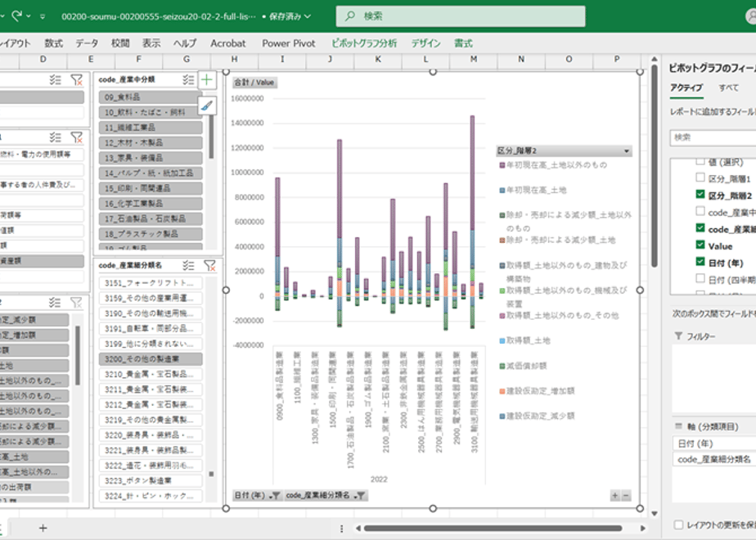Viewport: 756px width, 540px height.
Task: Click the sheet's vertical scroll up arrow
Action: 655,59
